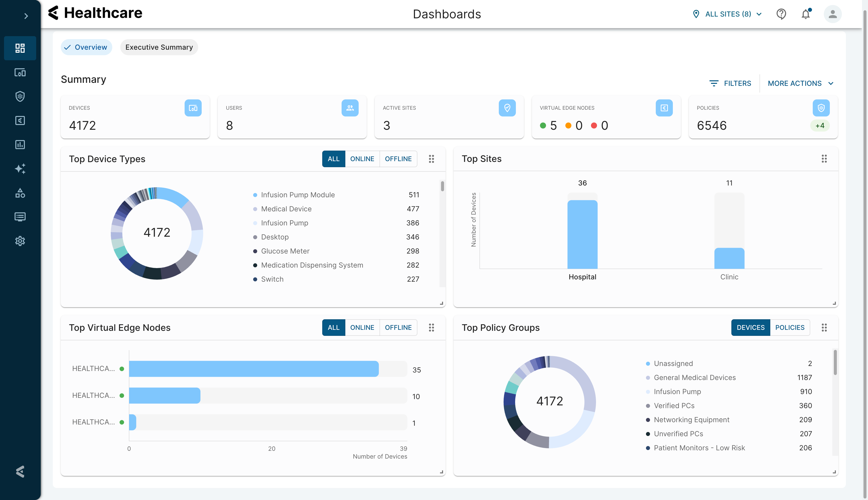
Task: Open the settings gear in sidebar
Action: (x=20, y=241)
